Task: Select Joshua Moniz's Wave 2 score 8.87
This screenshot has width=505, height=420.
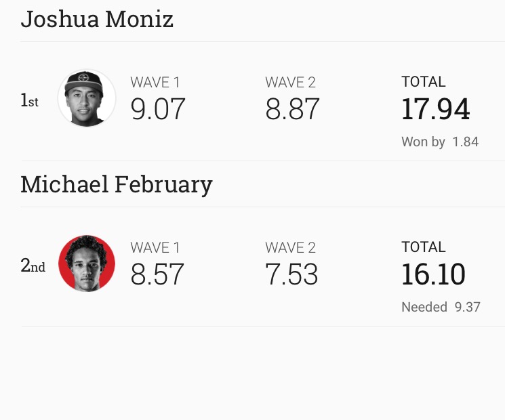Action: [292, 109]
